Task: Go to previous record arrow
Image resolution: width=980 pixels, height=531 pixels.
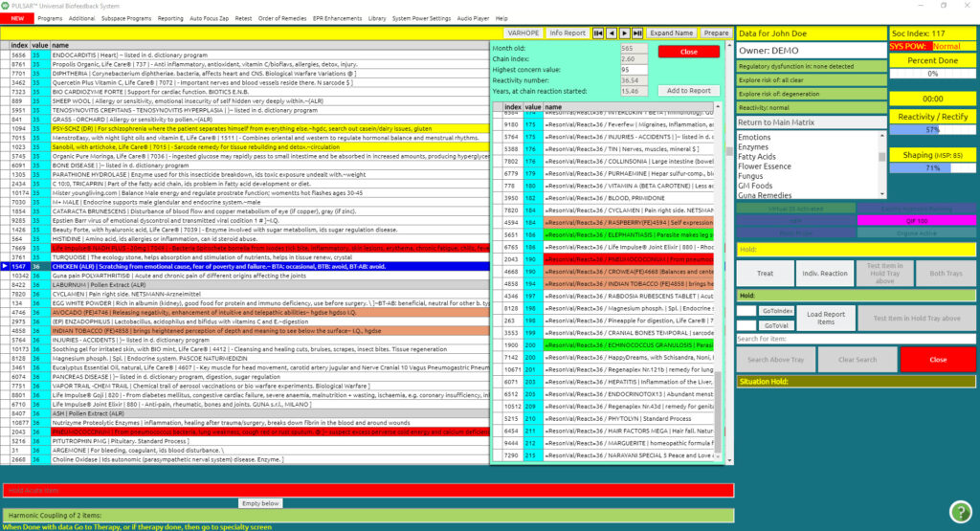Action: click(611, 33)
